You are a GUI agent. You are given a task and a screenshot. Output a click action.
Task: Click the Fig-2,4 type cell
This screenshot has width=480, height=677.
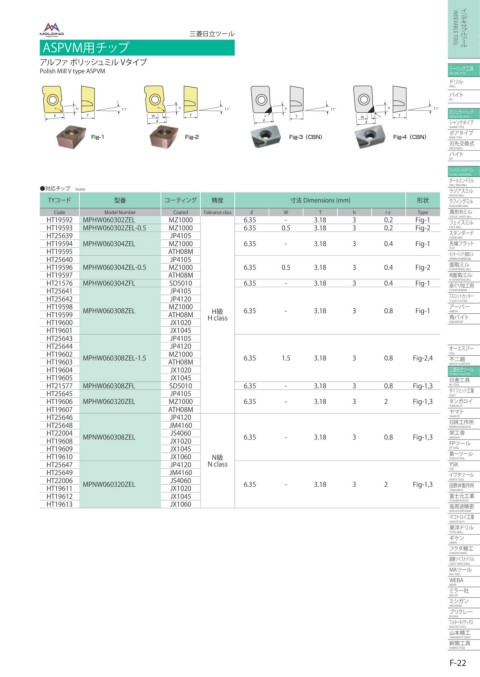point(423,358)
